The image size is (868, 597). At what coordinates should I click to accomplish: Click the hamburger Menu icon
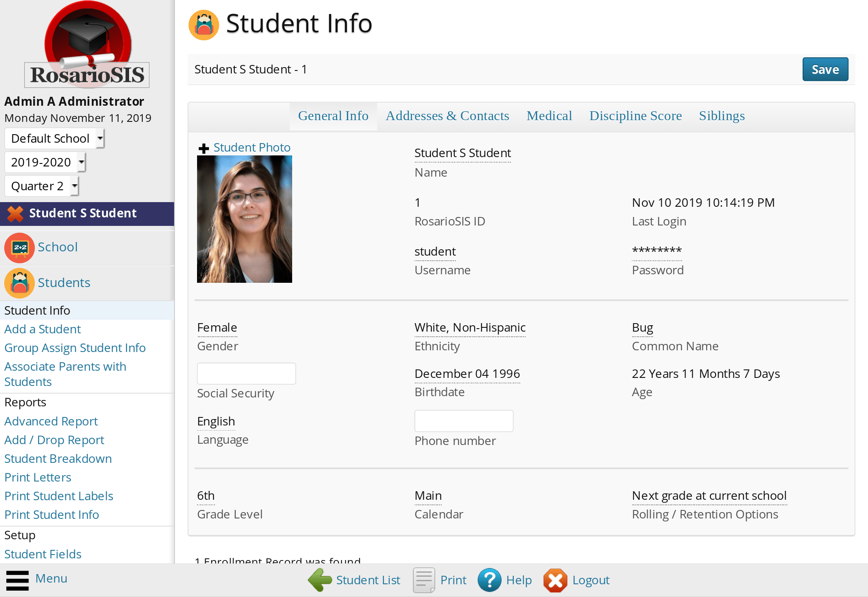[x=17, y=580]
